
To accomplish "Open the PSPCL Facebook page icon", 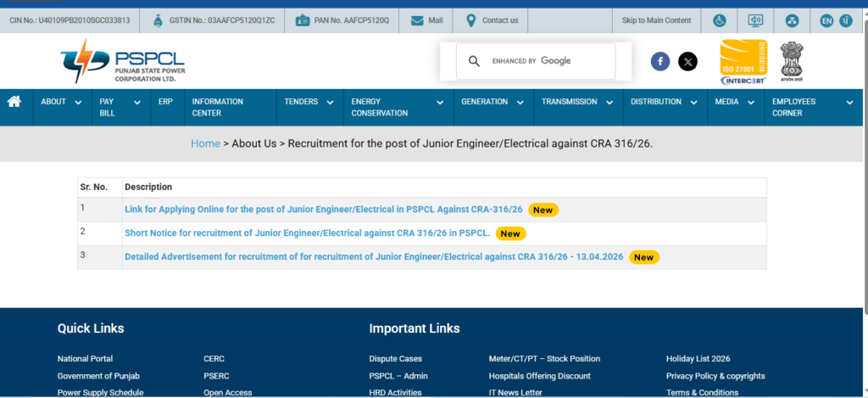I will click(660, 61).
